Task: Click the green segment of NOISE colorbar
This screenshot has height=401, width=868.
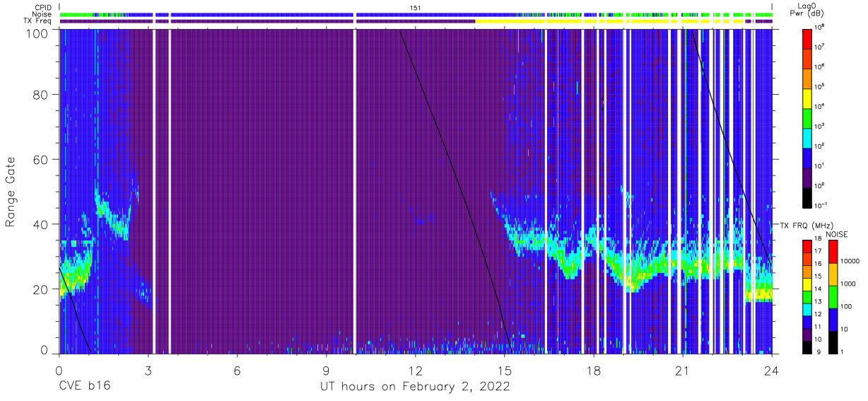Action: click(x=833, y=296)
